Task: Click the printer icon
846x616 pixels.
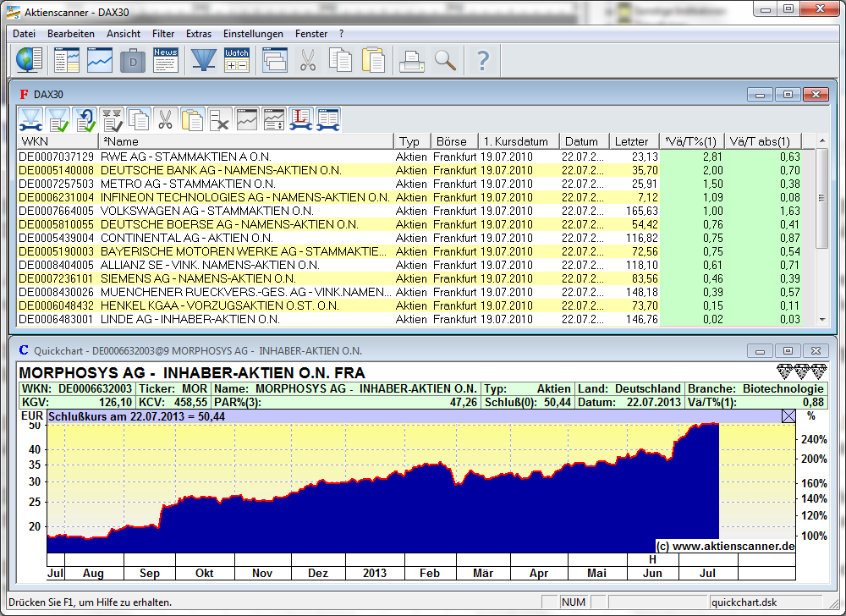Action: [412, 60]
